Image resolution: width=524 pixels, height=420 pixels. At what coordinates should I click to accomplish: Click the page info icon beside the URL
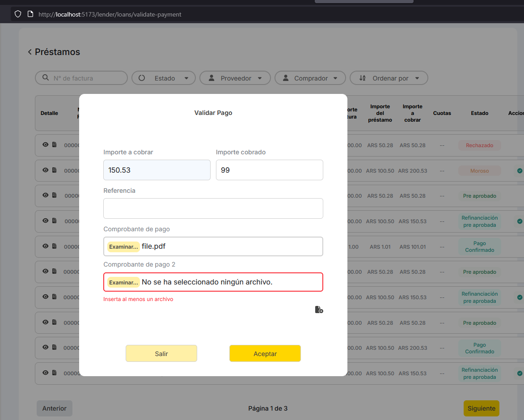[x=30, y=14]
